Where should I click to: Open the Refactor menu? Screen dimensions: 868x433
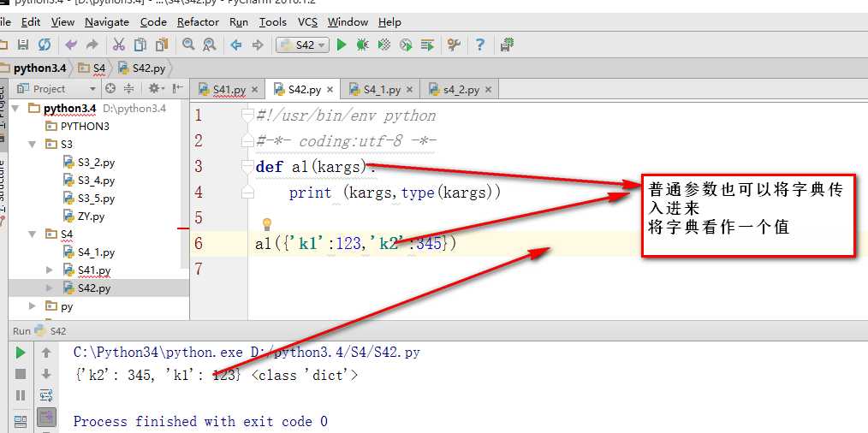(x=199, y=22)
